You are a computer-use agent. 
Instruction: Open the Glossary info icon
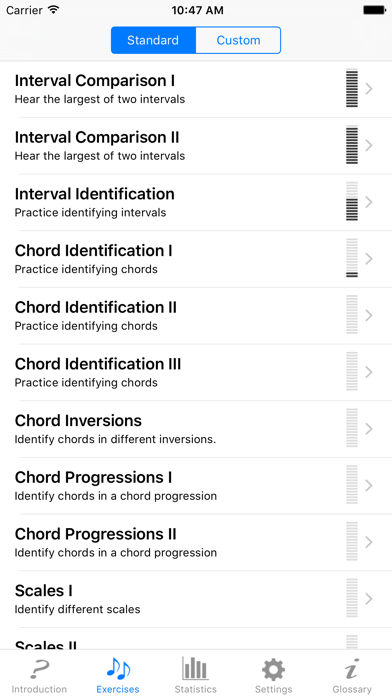pos(352,669)
